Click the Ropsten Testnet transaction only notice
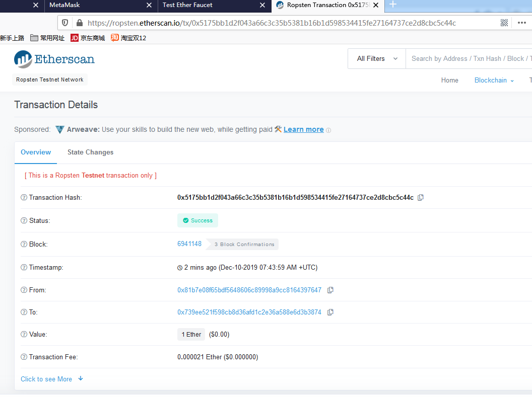Image resolution: width=532 pixels, height=397 pixels. (x=91, y=176)
